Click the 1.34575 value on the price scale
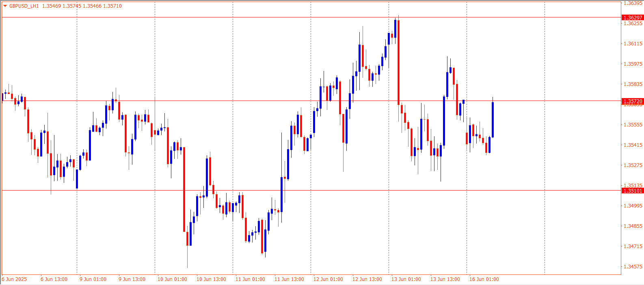This screenshot has height=285, width=644. 633,267
